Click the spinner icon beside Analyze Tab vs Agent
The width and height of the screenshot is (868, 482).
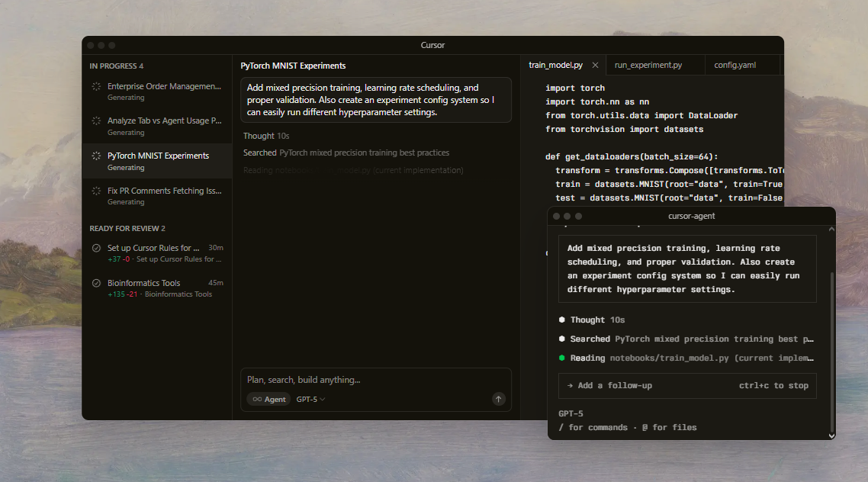[x=96, y=121]
